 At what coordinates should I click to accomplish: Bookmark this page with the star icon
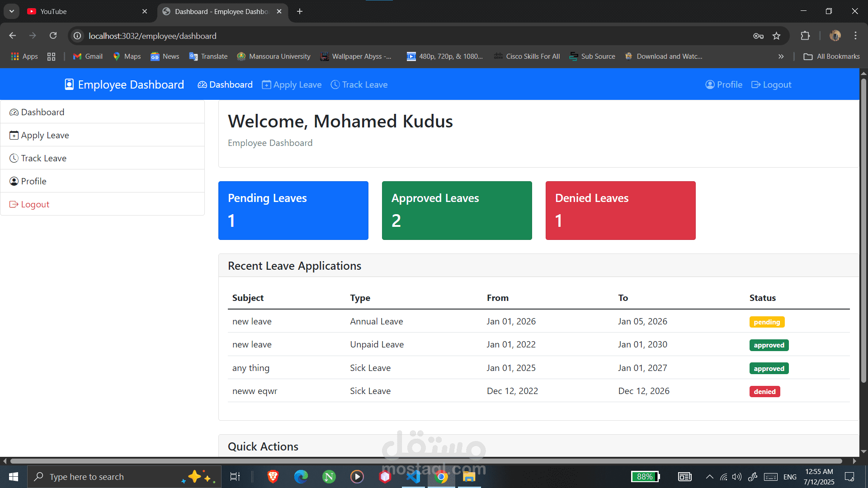click(x=776, y=36)
